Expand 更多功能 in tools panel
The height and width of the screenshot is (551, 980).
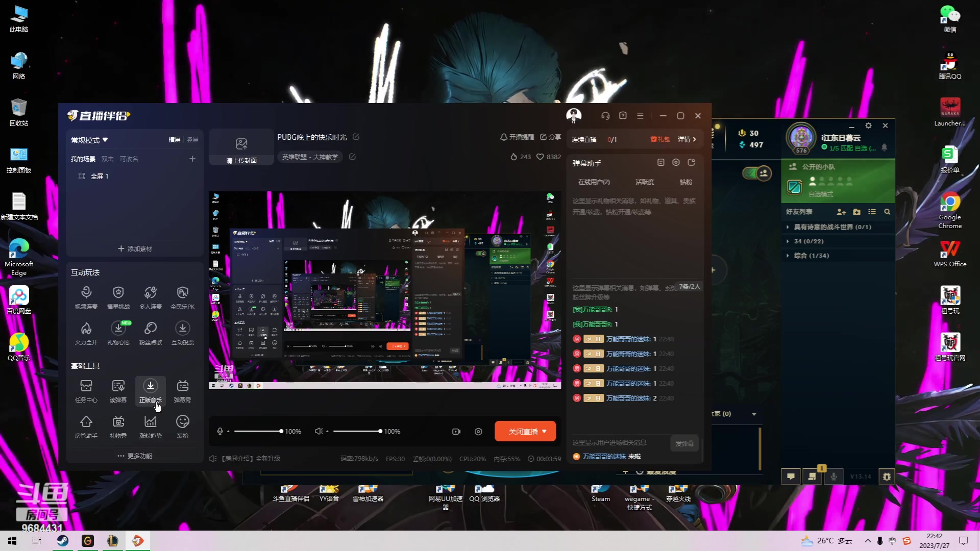tap(135, 456)
